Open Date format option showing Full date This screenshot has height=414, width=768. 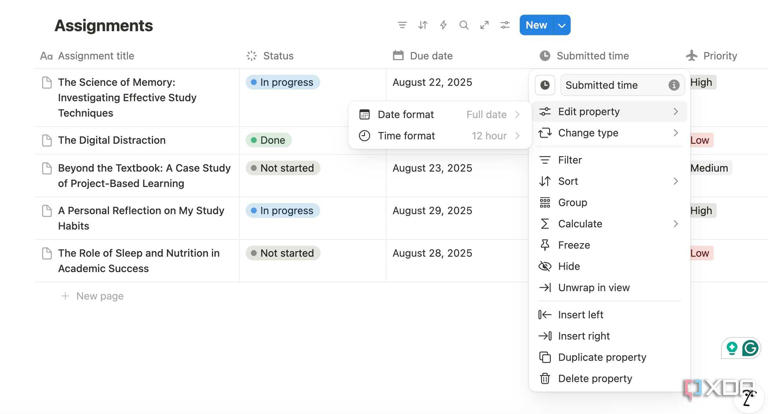click(x=439, y=115)
